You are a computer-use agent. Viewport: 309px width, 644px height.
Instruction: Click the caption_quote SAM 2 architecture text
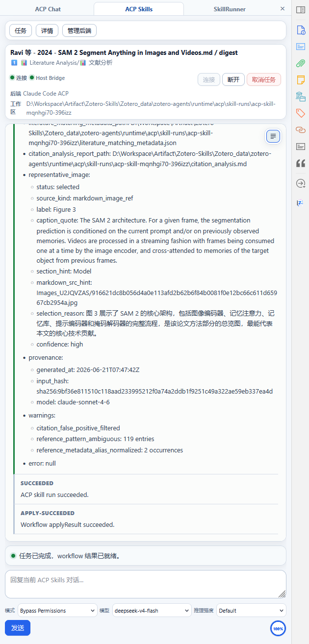(x=155, y=241)
